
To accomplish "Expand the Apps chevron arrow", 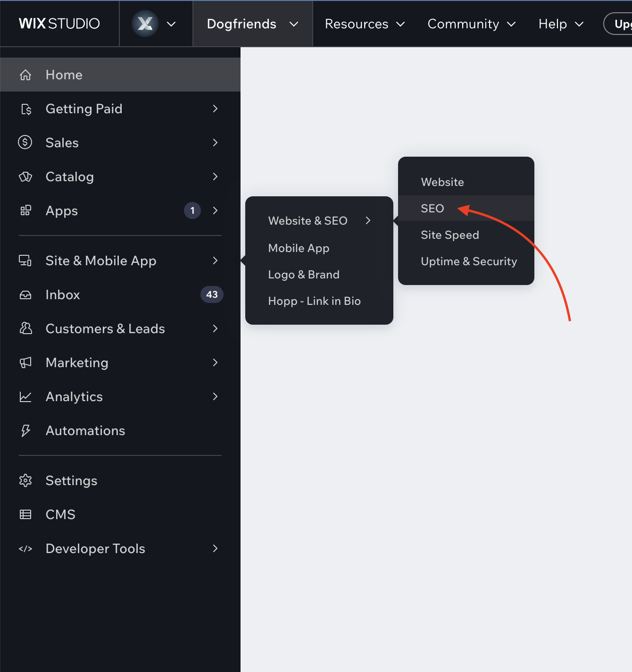I will click(x=215, y=210).
